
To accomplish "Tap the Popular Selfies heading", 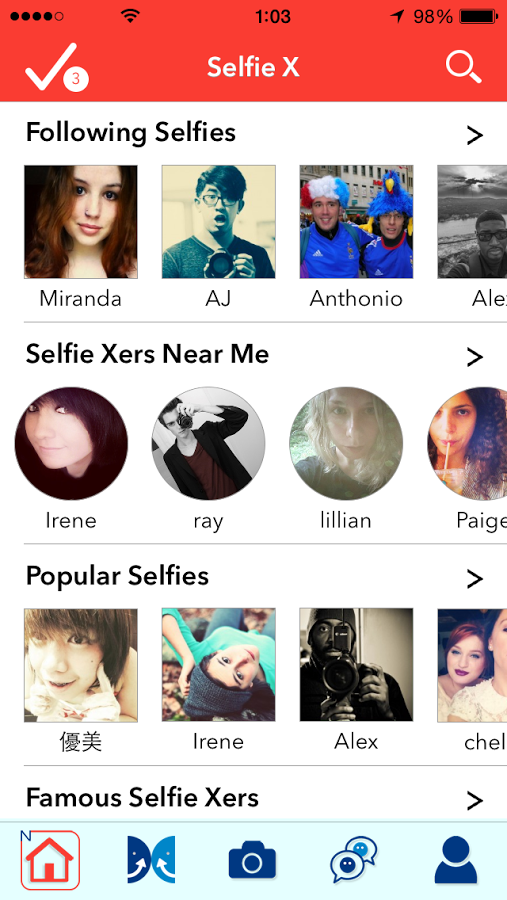I will pyautogui.click(x=117, y=576).
